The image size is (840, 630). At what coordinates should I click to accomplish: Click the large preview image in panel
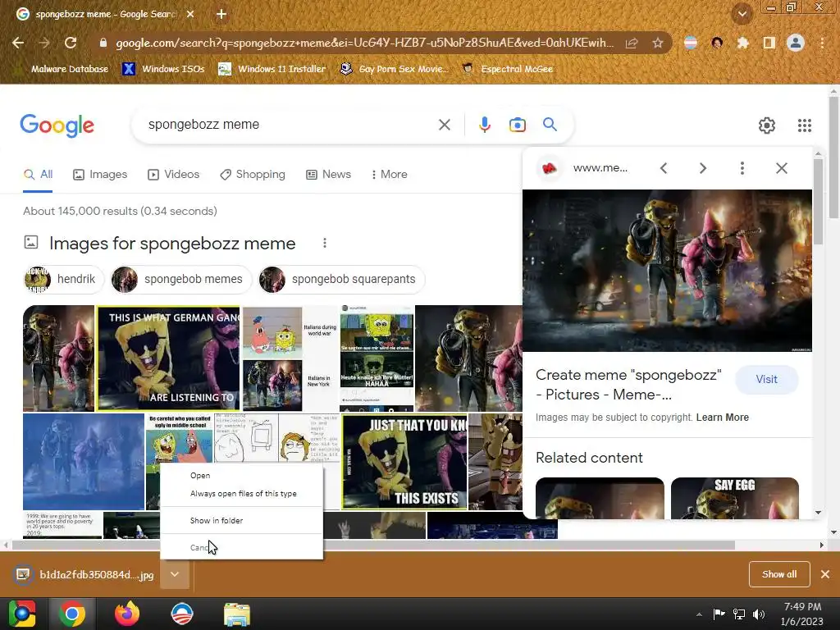667,271
